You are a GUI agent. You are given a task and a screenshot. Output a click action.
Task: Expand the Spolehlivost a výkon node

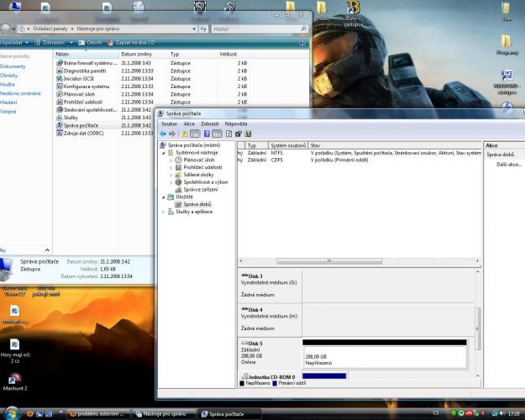click(171, 182)
